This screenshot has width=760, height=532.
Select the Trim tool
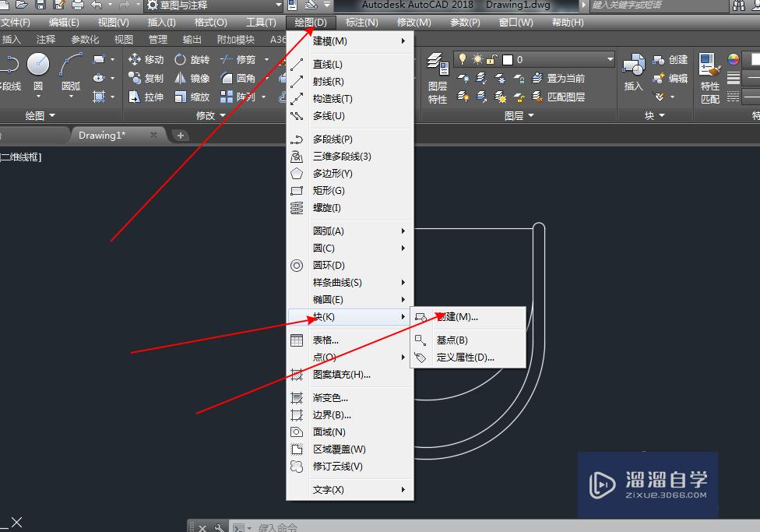237,60
